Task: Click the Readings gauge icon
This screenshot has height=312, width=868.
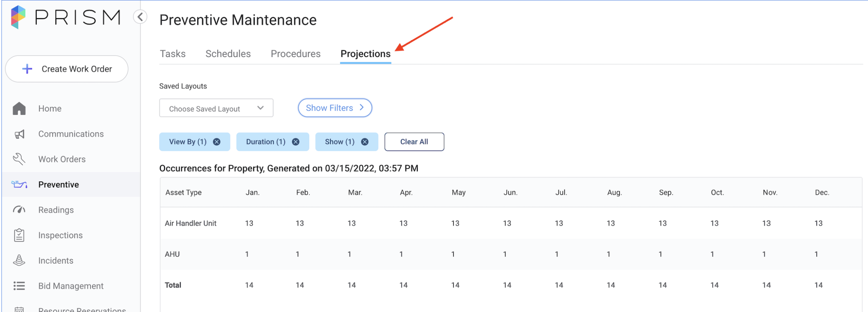Action: point(19,210)
